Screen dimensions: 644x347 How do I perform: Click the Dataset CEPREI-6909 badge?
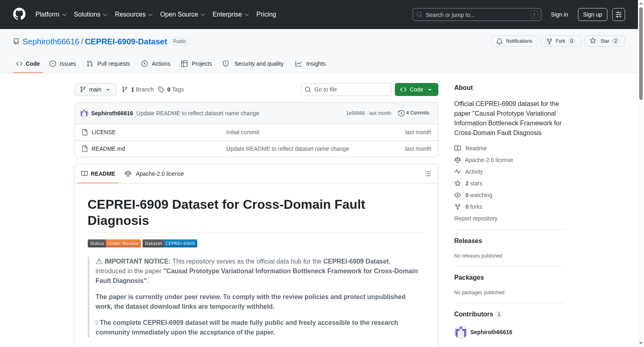[170, 243]
